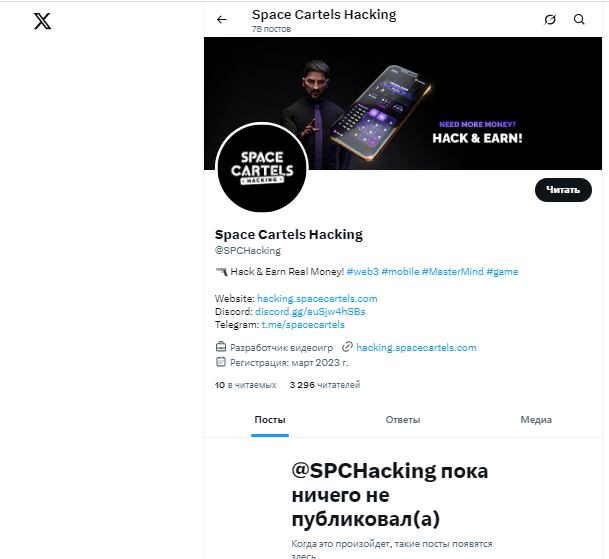Click the calendar icon near Регистрация
This screenshot has height=559, width=609.
point(221,362)
